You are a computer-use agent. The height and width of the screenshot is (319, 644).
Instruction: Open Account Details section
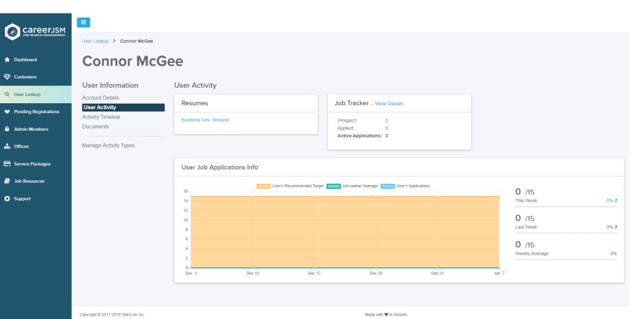101,98
